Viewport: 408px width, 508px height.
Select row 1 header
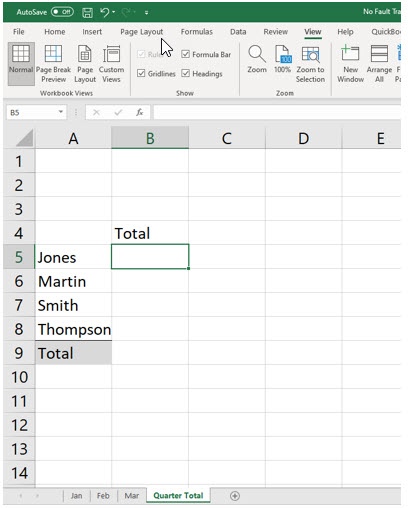(x=19, y=161)
